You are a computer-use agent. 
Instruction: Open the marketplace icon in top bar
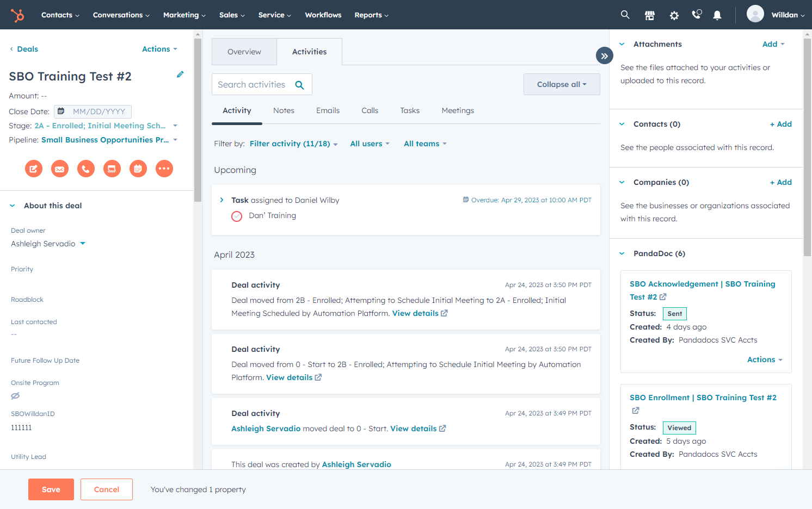pos(650,15)
